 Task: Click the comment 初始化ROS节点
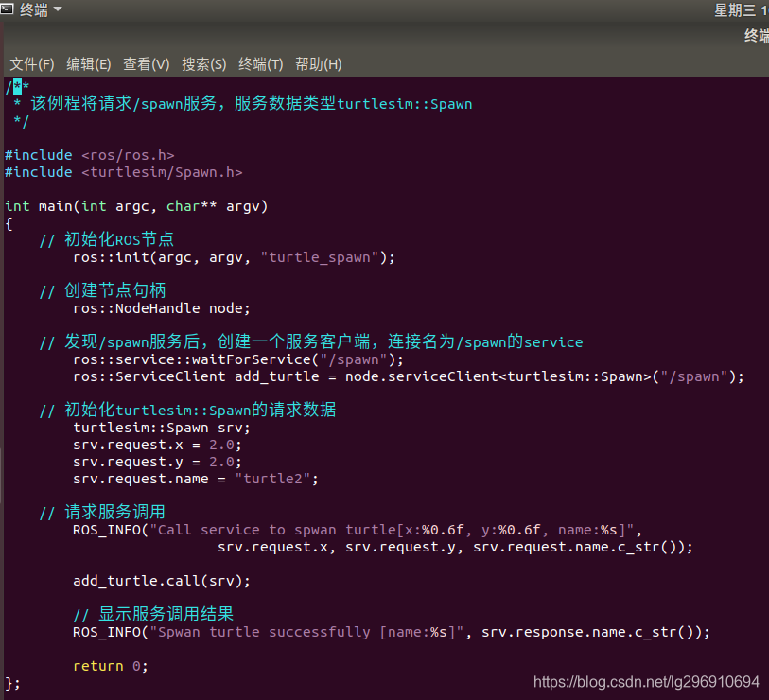107,240
